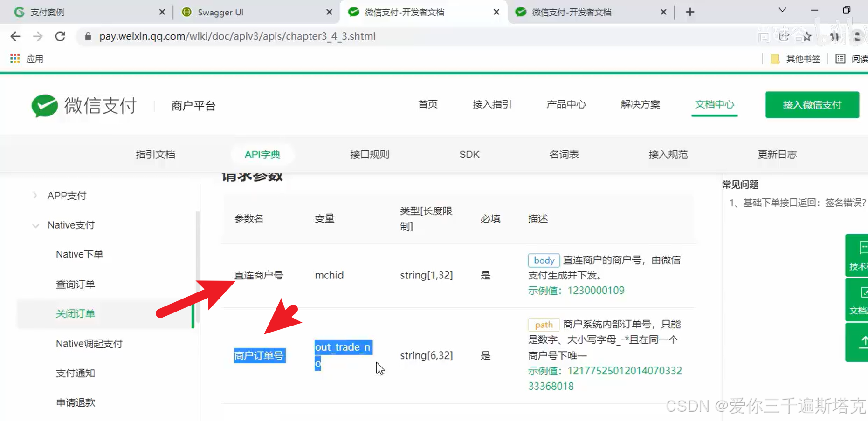The height and width of the screenshot is (421, 868).
Task: Open the apps grid shortcut
Action: click(x=15, y=59)
